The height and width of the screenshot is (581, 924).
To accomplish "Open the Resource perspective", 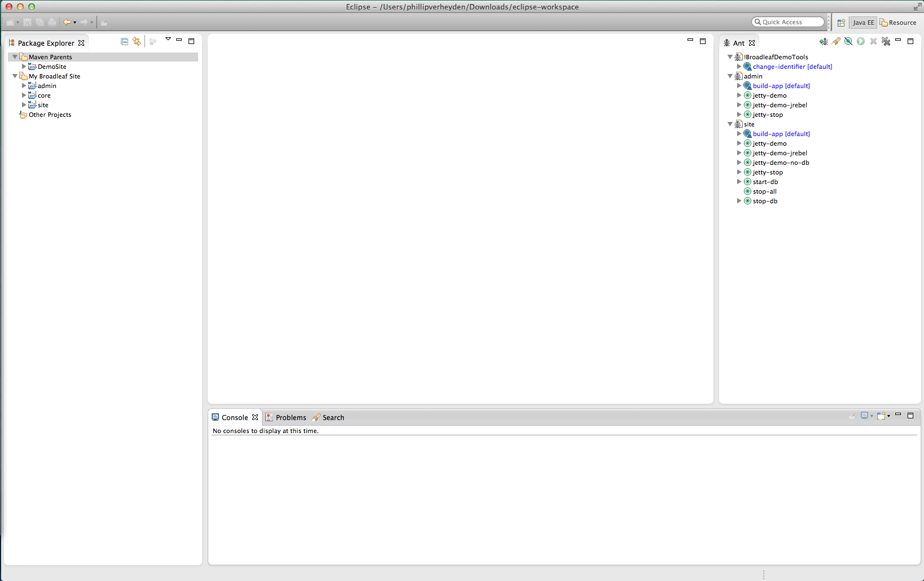I will [x=898, y=23].
